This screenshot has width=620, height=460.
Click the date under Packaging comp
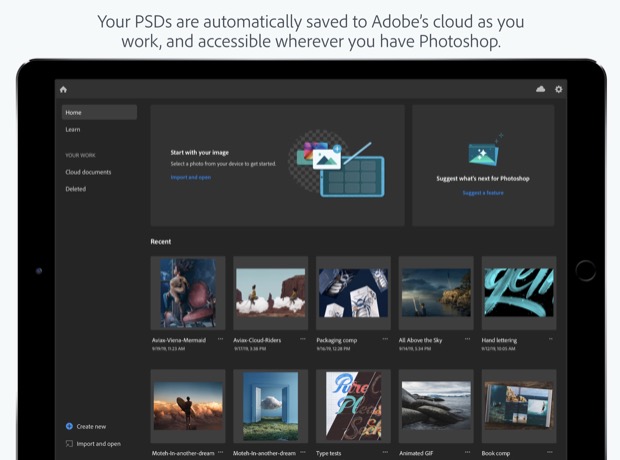(x=333, y=349)
